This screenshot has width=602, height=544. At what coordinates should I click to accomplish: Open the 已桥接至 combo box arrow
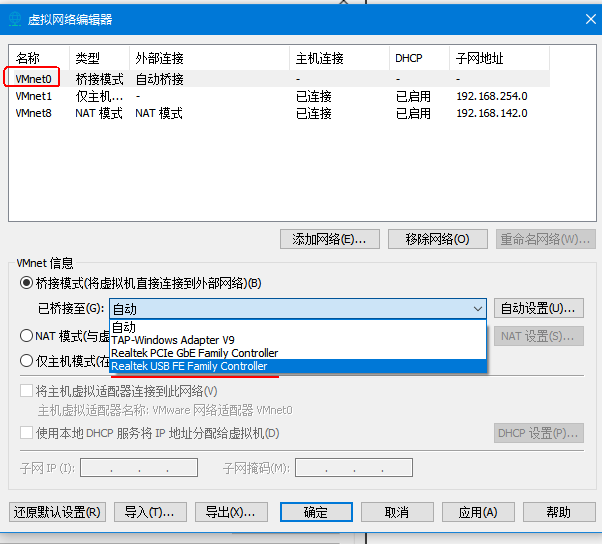478,309
